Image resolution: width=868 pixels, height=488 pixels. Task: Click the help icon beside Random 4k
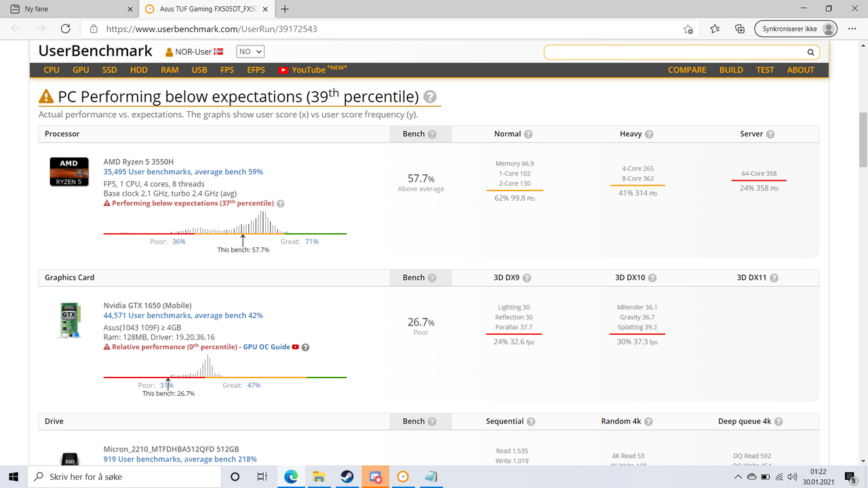coord(648,422)
